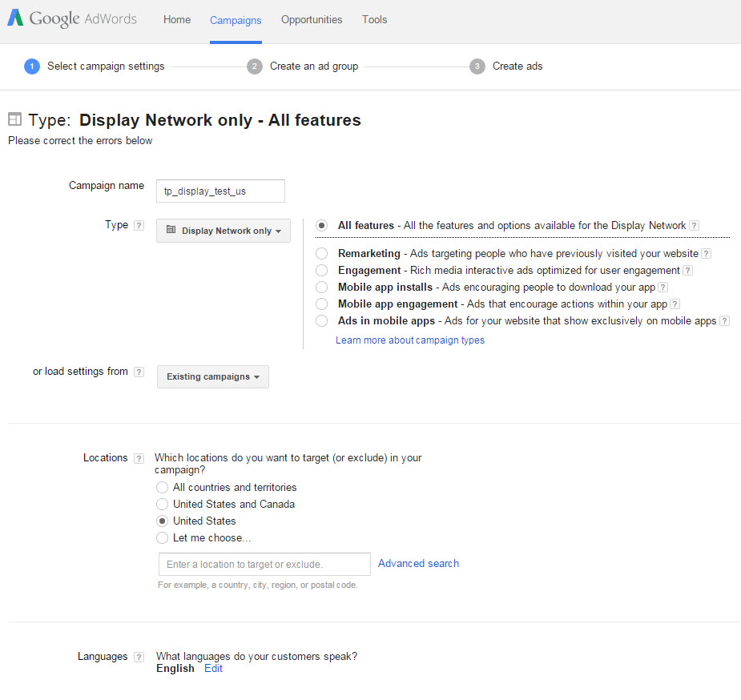Screen dimensions: 741x700
Task: Select the Remarketing radio button
Action: click(321, 254)
